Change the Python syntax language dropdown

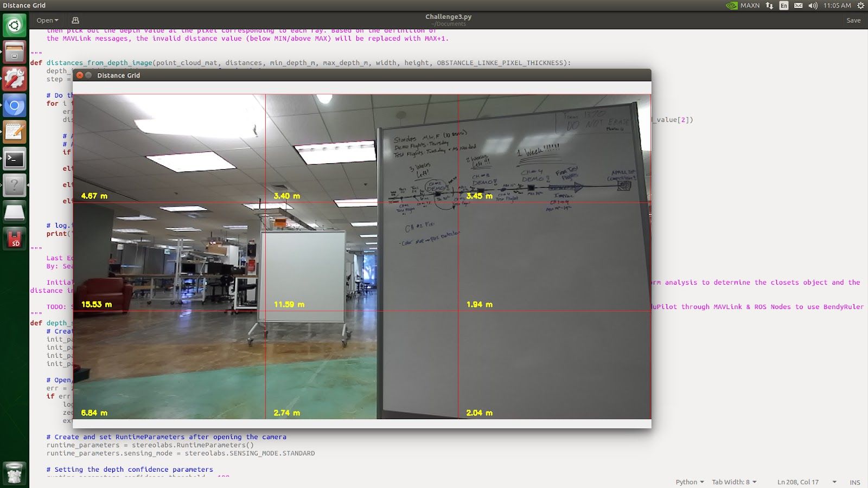[x=690, y=482]
